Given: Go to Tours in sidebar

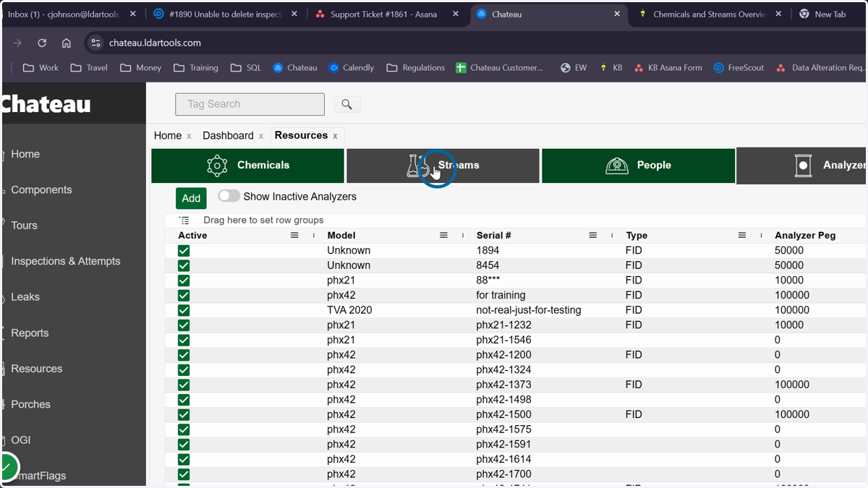Looking at the screenshot, I should coord(24,226).
